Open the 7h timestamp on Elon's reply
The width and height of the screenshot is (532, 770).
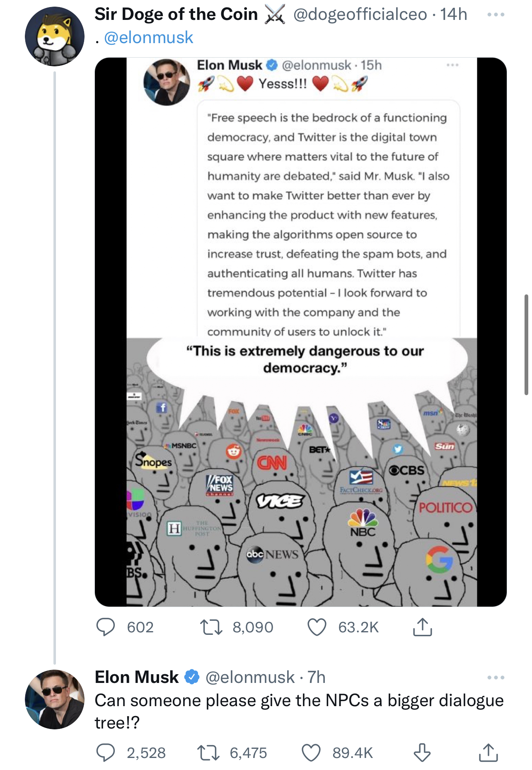(x=317, y=677)
